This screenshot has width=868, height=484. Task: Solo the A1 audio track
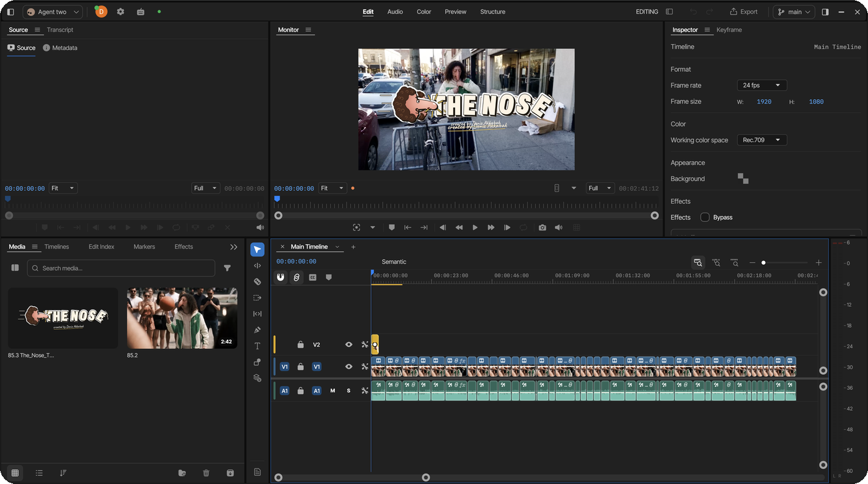(348, 391)
